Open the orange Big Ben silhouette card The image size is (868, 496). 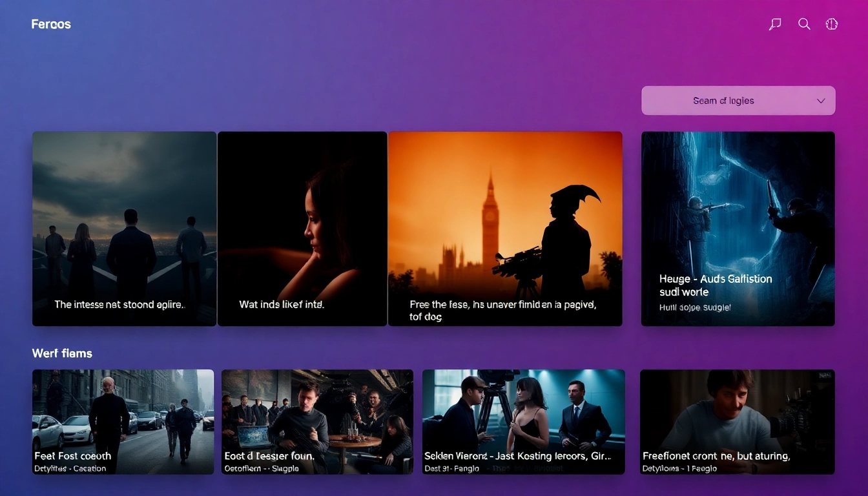(504, 229)
